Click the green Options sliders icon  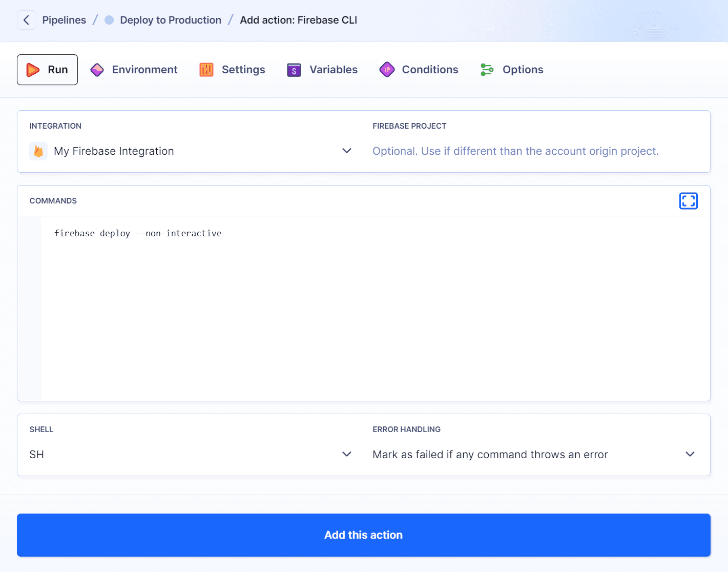point(487,69)
